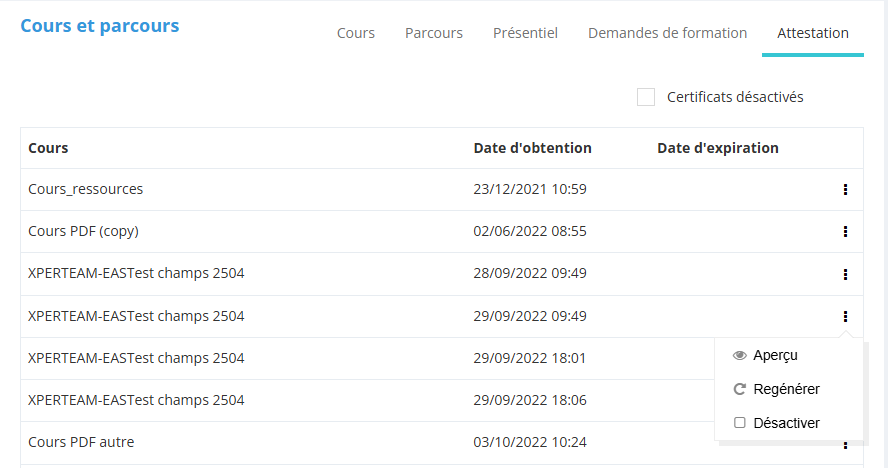Click the Cours et parcours page title
This screenshot has height=468, width=888.
[100, 26]
